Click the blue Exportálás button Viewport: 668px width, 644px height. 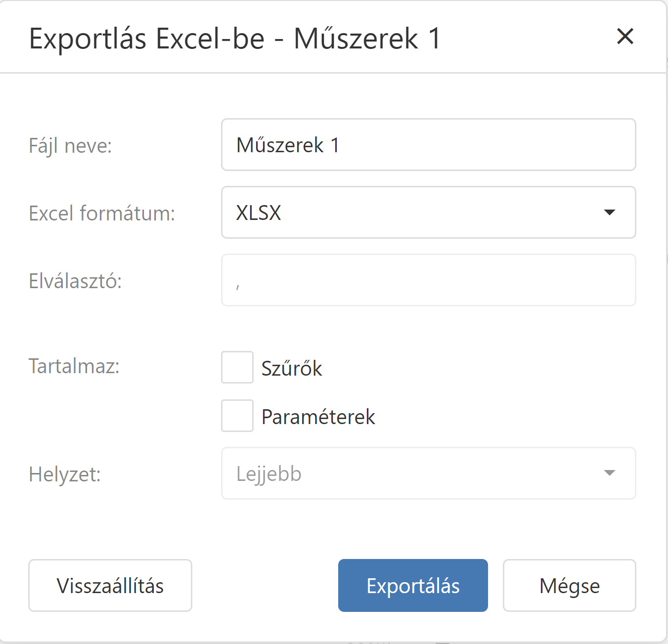click(413, 586)
